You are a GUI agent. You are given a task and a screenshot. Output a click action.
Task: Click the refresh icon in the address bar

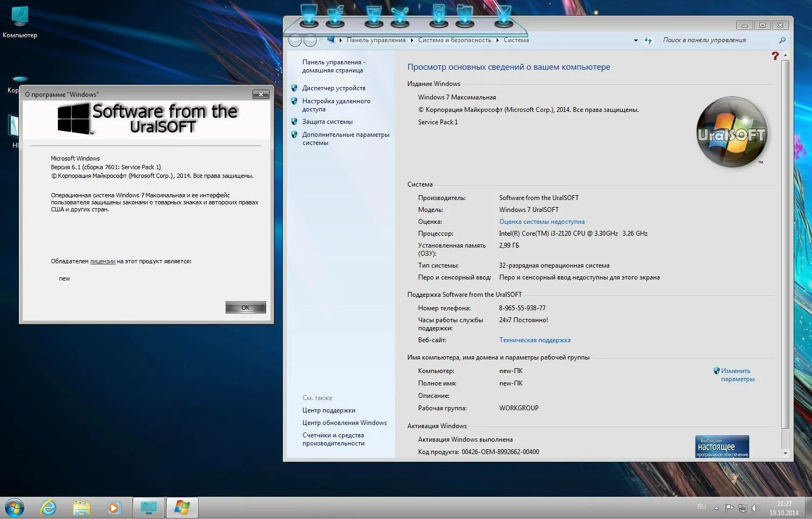pos(648,40)
